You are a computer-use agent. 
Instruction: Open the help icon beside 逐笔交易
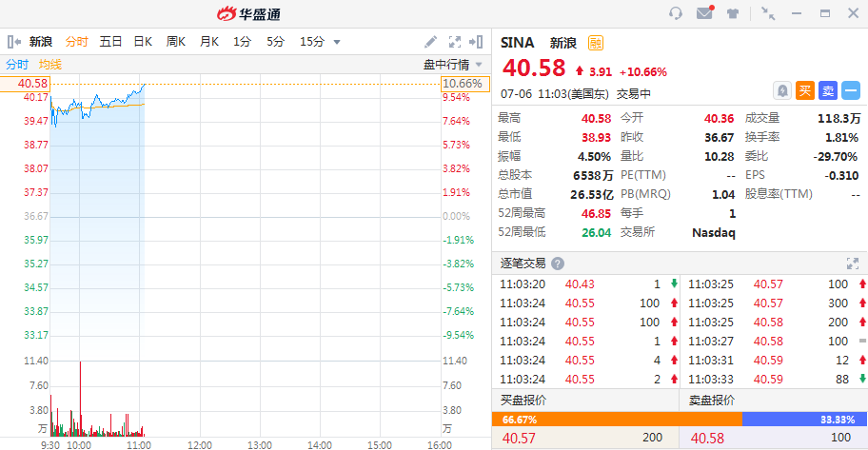click(x=558, y=264)
